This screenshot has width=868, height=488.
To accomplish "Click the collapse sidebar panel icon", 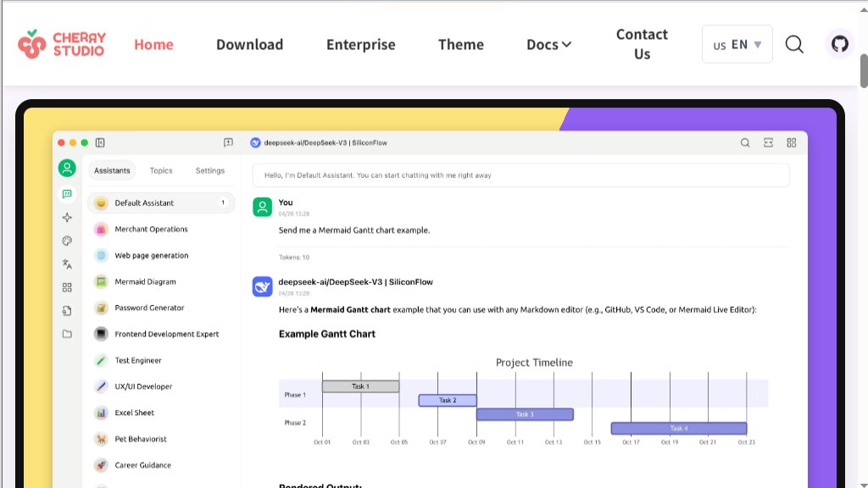I will [x=100, y=143].
